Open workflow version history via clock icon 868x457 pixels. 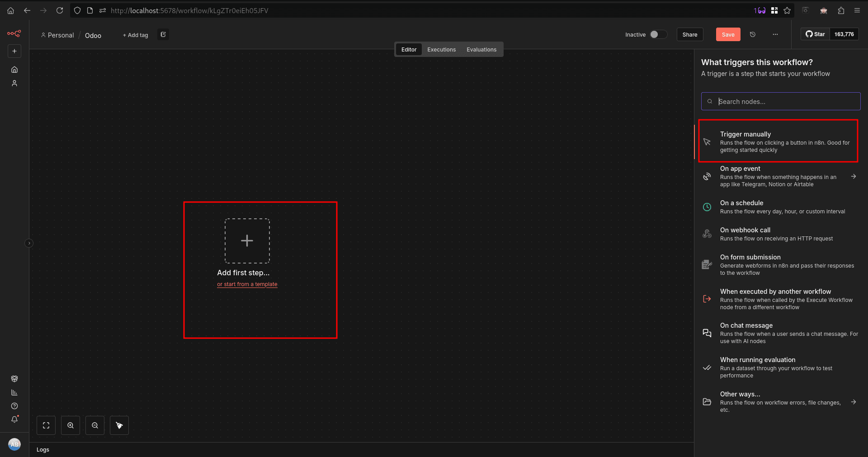point(752,34)
